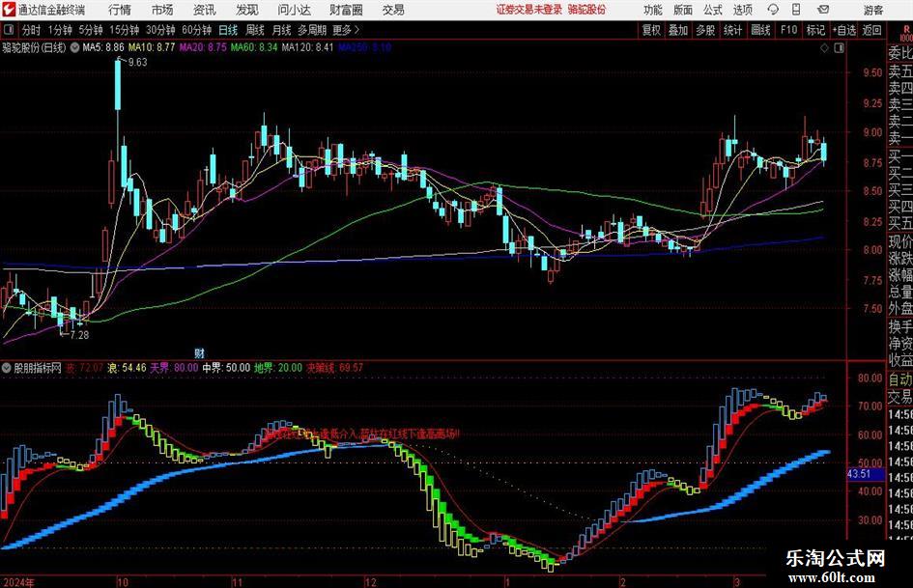
Task: Switch to the 分时 chart tab
Action: click(x=32, y=30)
